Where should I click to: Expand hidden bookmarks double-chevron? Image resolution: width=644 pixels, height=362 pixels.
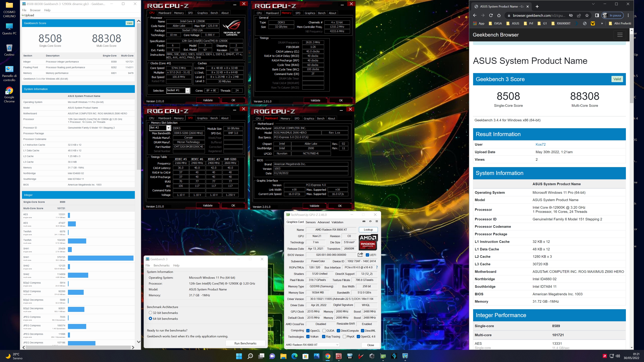pyautogui.click(x=602, y=23)
